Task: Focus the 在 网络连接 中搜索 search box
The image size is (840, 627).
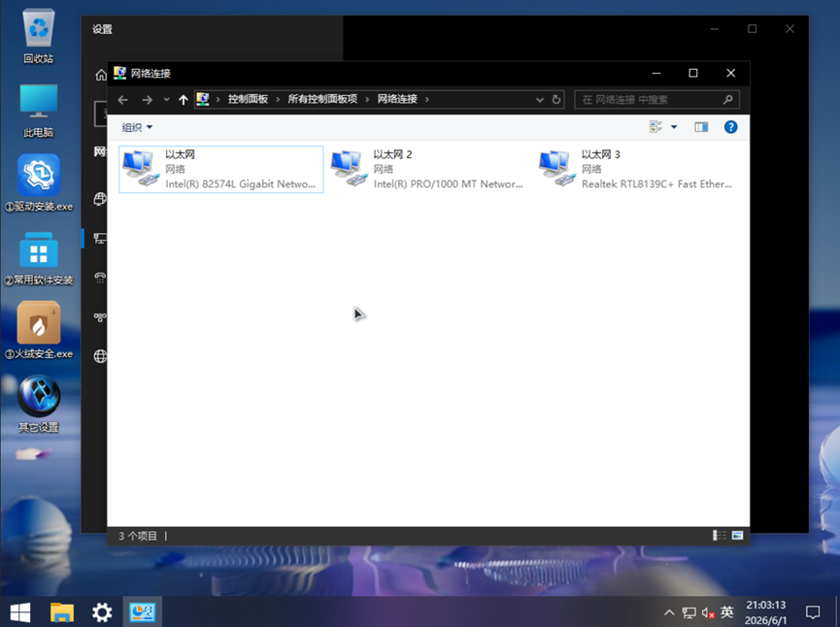Action: click(656, 100)
